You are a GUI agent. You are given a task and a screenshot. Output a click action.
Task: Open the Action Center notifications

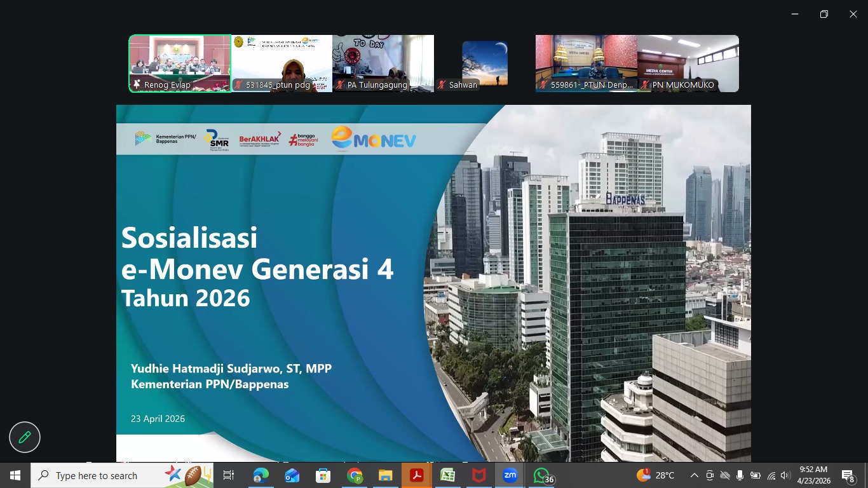pos(847,475)
